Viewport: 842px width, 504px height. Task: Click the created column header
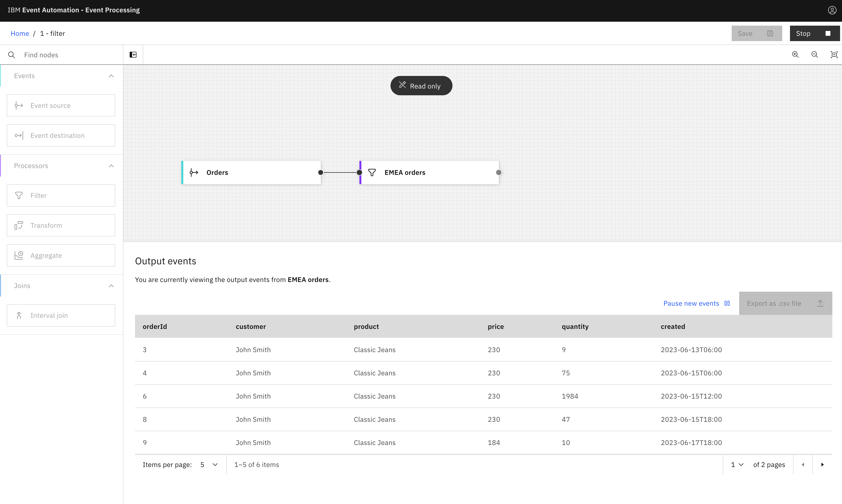pos(673,326)
